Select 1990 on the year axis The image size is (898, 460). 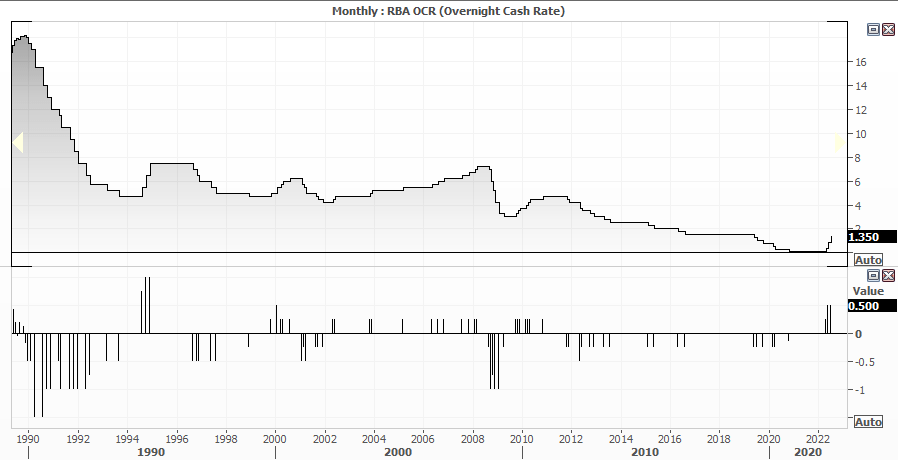pos(28,439)
